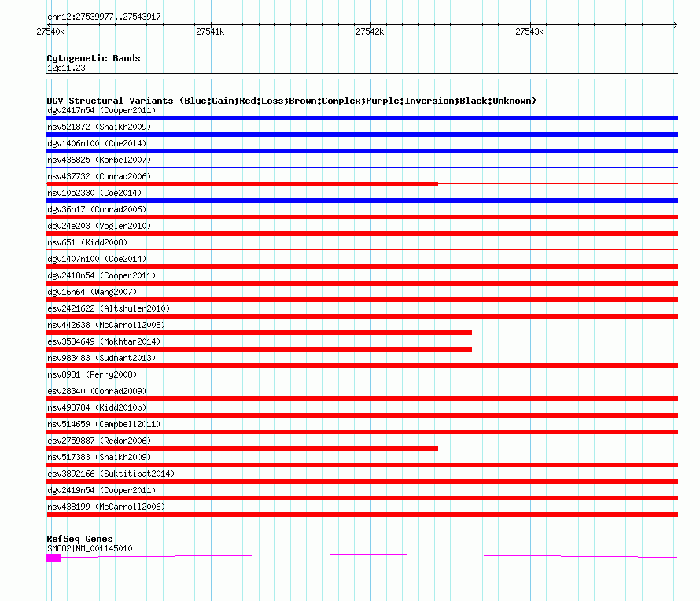This screenshot has height=601, width=700.
Task: Click the red loss bar under esv3584649
Action: (x=259, y=349)
